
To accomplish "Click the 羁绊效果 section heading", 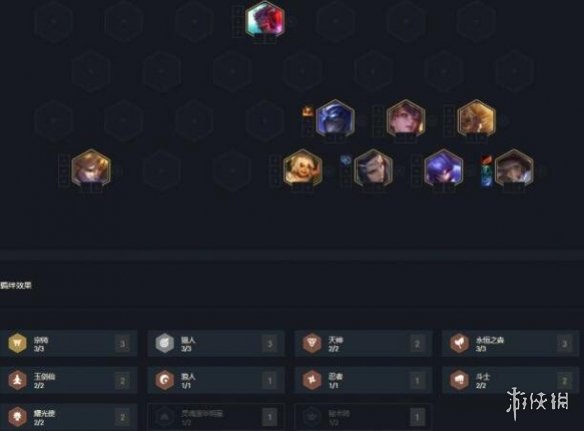I will pyautogui.click(x=16, y=285).
